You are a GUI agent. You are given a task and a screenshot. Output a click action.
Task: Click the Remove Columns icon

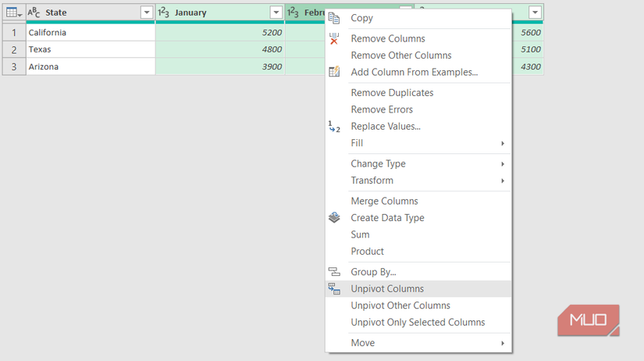click(x=334, y=38)
